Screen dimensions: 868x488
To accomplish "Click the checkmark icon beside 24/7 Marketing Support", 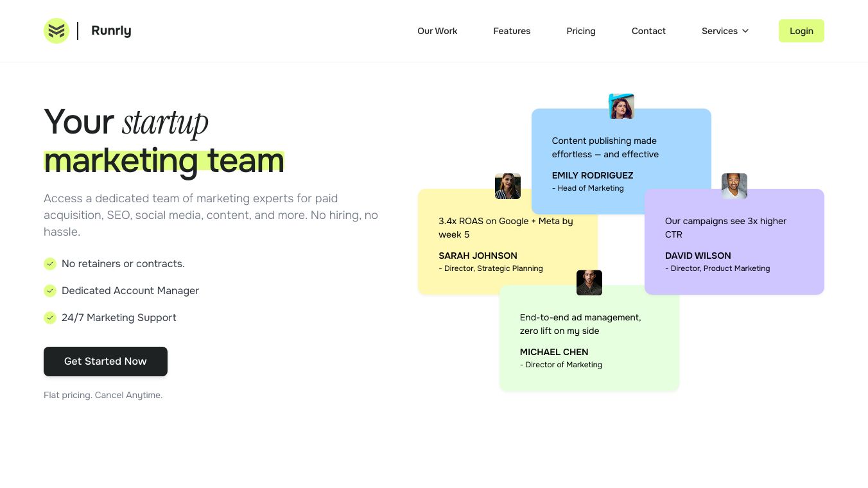I will pyautogui.click(x=50, y=318).
